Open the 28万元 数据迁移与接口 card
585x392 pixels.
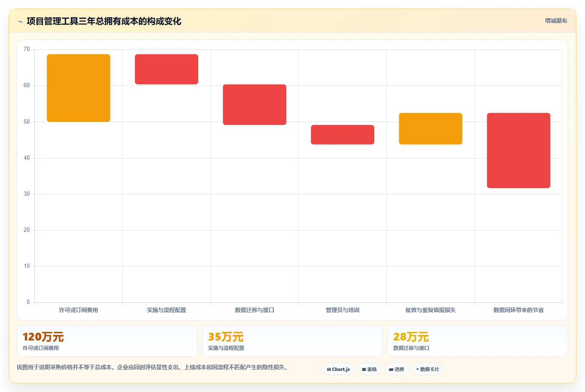click(x=478, y=341)
